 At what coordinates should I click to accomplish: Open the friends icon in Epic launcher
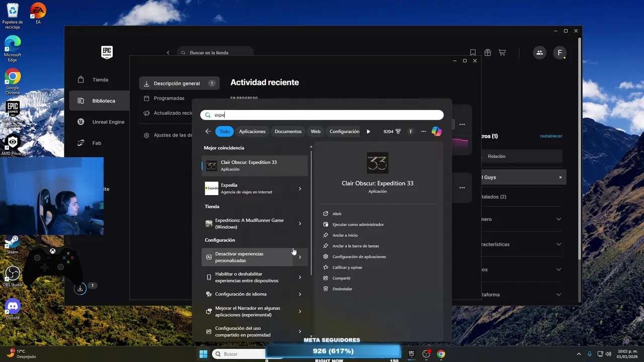point(539,52)
